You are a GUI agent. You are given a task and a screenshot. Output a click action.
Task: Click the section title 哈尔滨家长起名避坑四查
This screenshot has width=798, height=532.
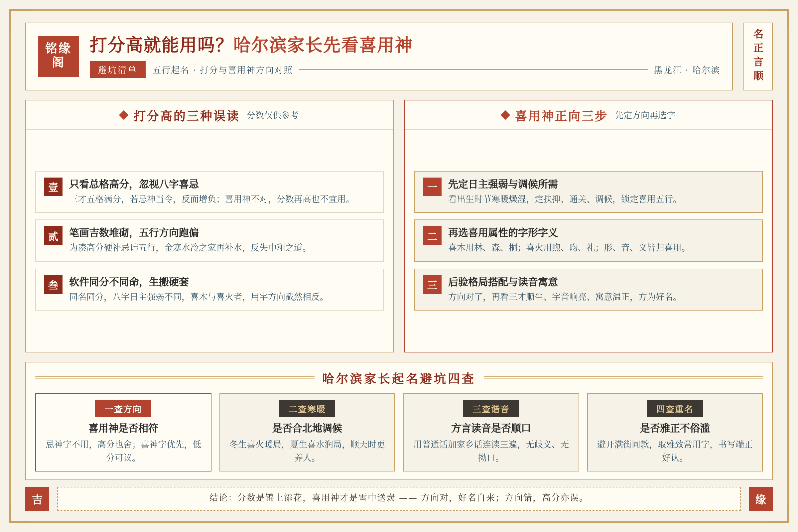point(399,378)
